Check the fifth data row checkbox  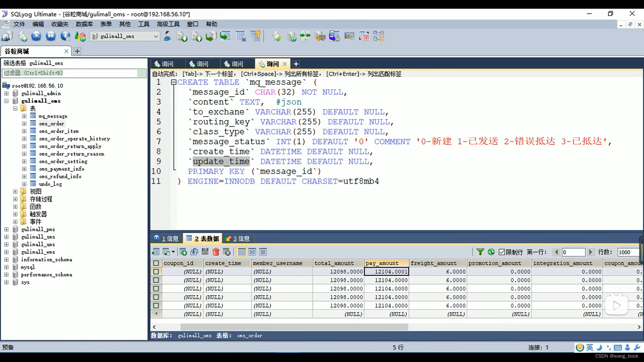coord(156,306)
